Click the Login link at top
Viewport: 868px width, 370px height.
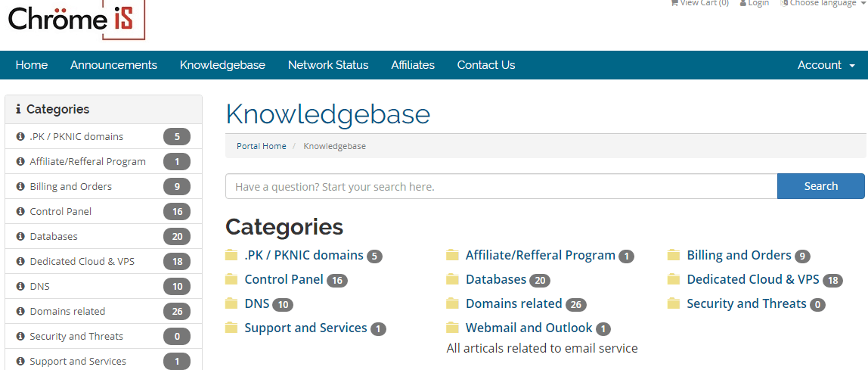pyautogui.click(x=754, y=3)
